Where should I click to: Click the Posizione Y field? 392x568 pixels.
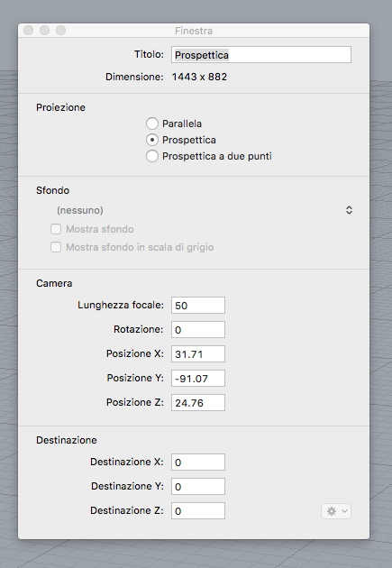click(x=198, y=378)
